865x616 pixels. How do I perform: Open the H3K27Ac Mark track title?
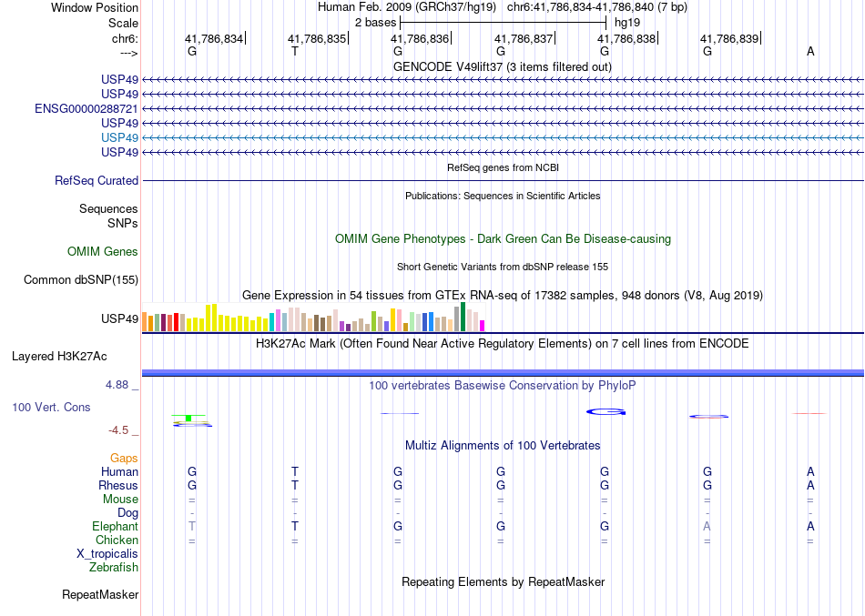point(503,344)
